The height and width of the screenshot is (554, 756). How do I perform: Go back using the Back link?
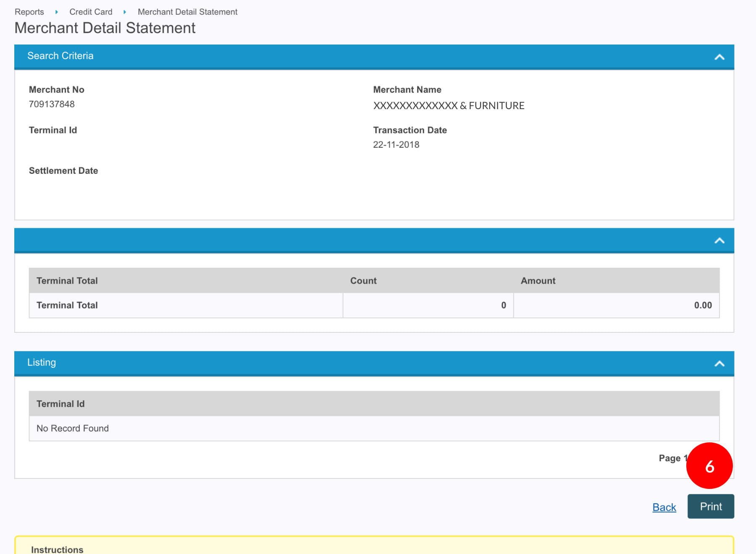coord(664,507)
